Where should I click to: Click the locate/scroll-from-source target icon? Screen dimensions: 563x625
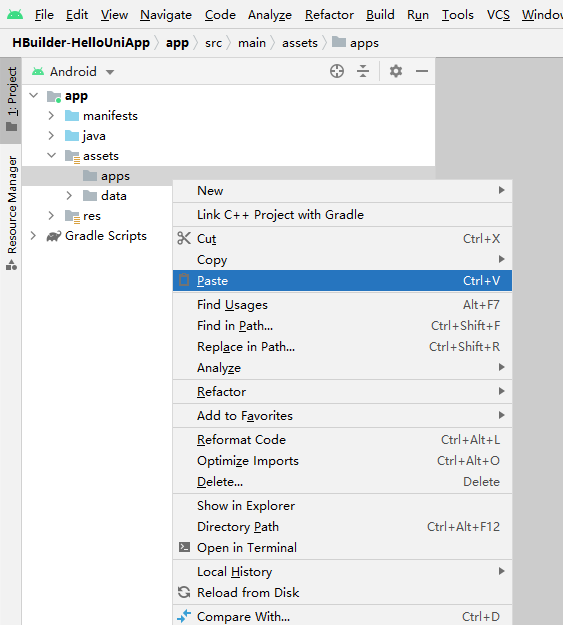click(337, 71)
